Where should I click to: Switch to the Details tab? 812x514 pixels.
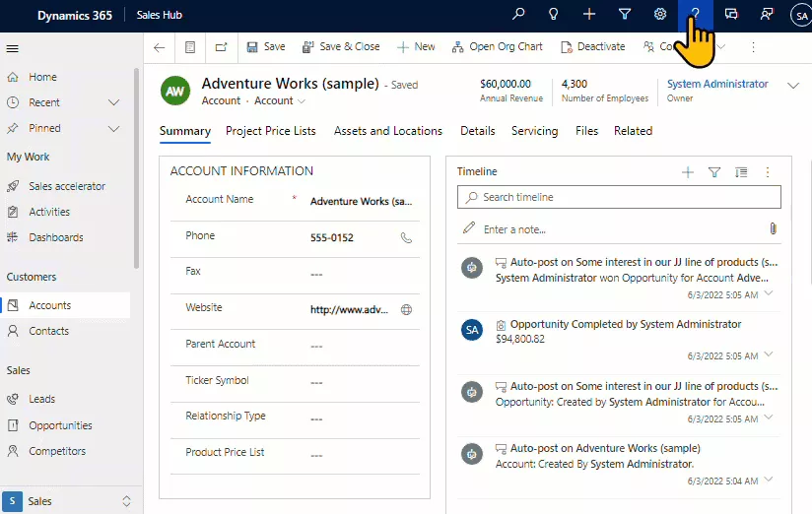tap(477, 131)
